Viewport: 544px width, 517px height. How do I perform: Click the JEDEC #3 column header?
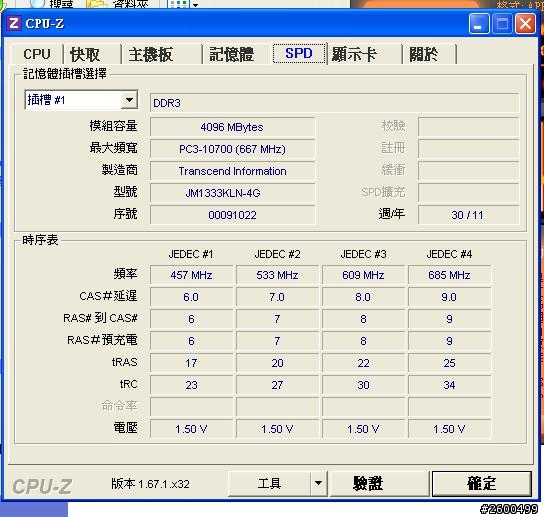point(363,254)
